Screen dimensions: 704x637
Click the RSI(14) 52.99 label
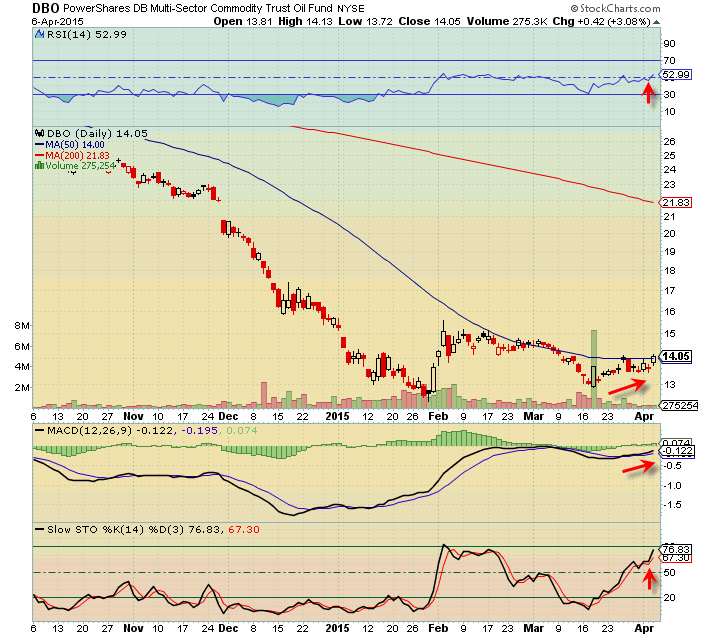pos(87,35)
